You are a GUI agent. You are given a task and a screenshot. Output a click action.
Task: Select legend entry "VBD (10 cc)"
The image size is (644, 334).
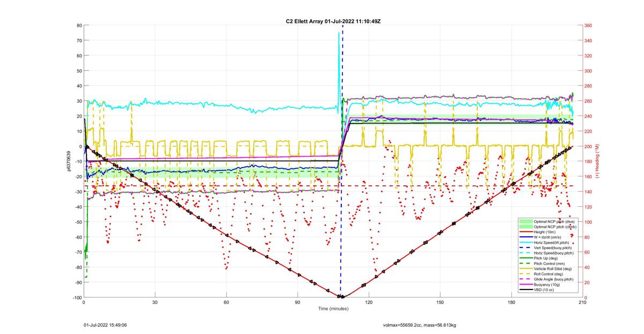(x=544, y=290)
